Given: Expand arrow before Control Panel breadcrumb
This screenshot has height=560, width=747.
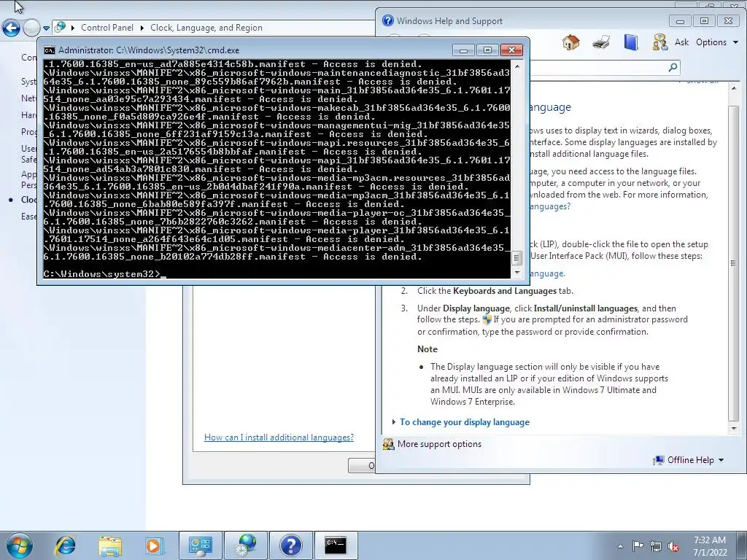Looking at the screenshot, I should click(x=73, y=28).
